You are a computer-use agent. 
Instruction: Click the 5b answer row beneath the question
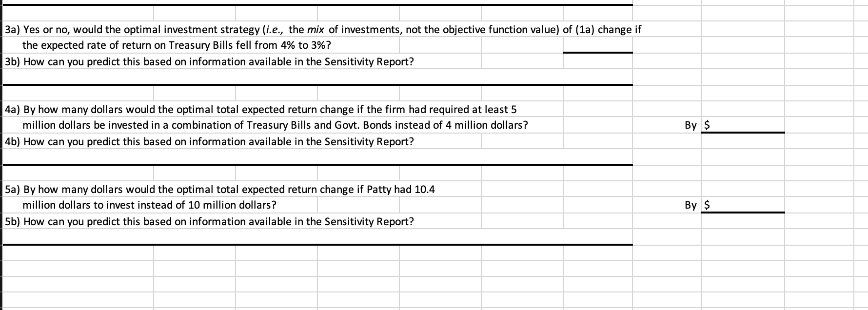[x=317, y=236]
